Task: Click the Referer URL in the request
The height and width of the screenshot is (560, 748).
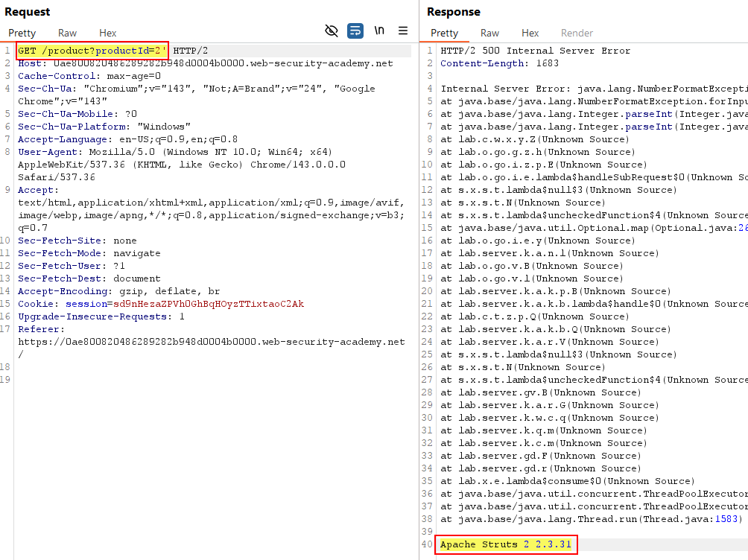Action: (211, 342)
